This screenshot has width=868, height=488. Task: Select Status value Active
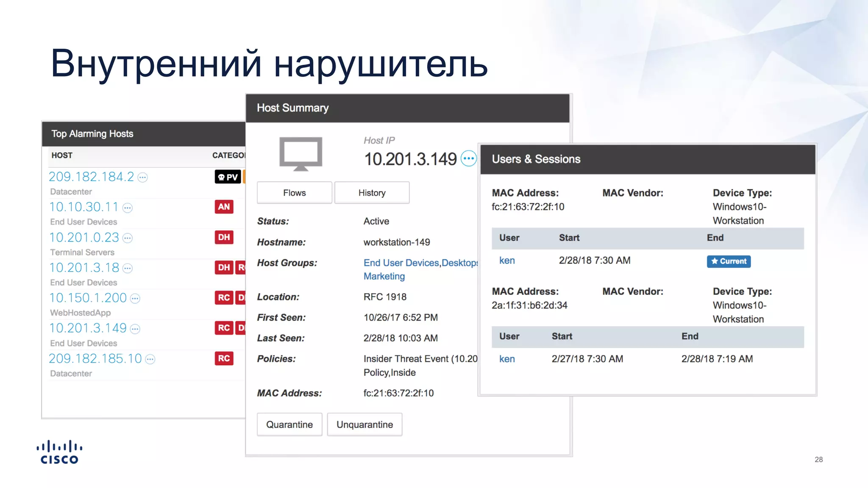click(376, 221)
